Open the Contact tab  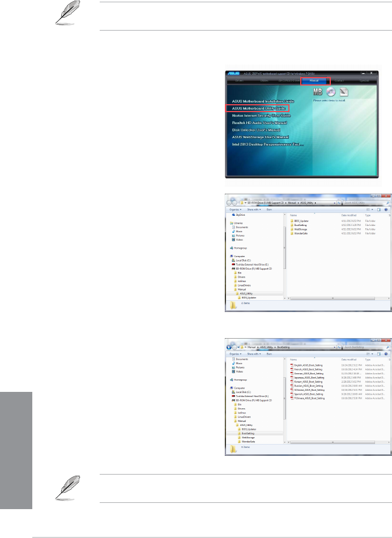[339, 80]
